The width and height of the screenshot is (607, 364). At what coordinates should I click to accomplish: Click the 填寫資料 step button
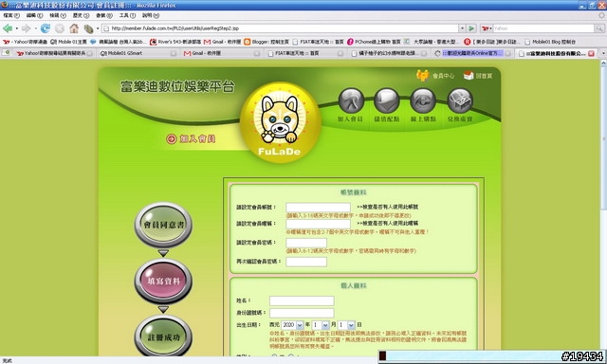point(163,282)
